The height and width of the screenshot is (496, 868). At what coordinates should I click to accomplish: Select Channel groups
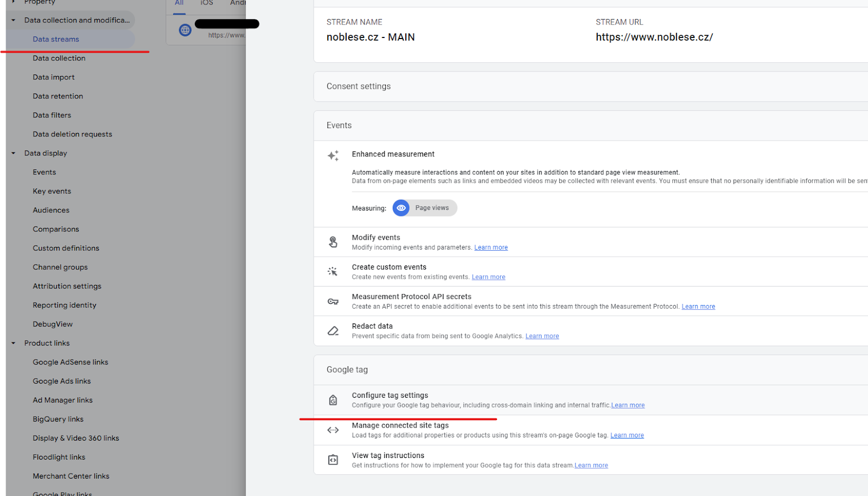(x=60, y=267)
